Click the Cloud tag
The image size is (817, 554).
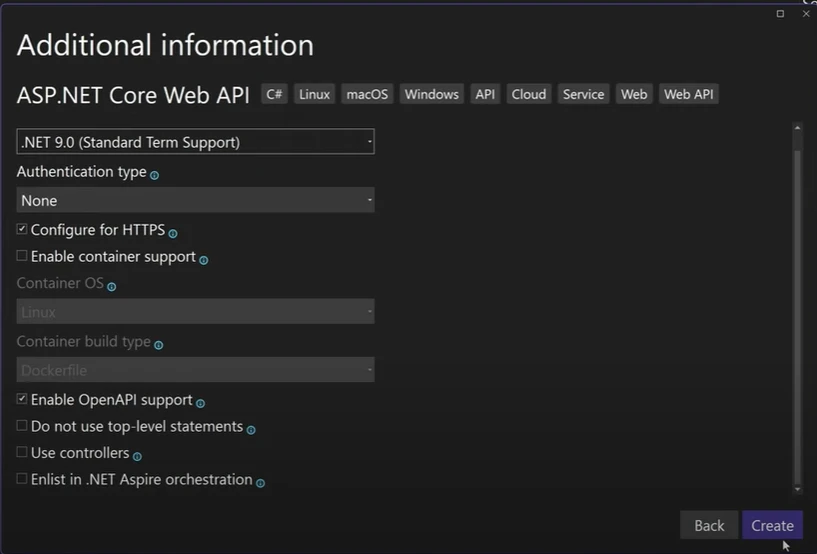529,94
